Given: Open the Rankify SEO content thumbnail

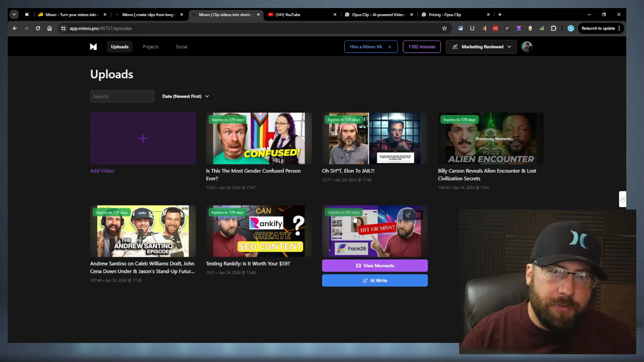Looking at the screenshot, I should click(x=259, y=231).
